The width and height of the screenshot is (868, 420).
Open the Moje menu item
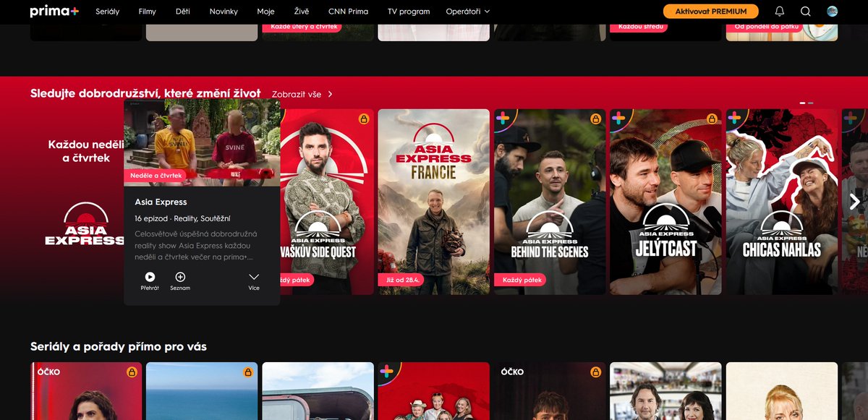pos(265,12)
